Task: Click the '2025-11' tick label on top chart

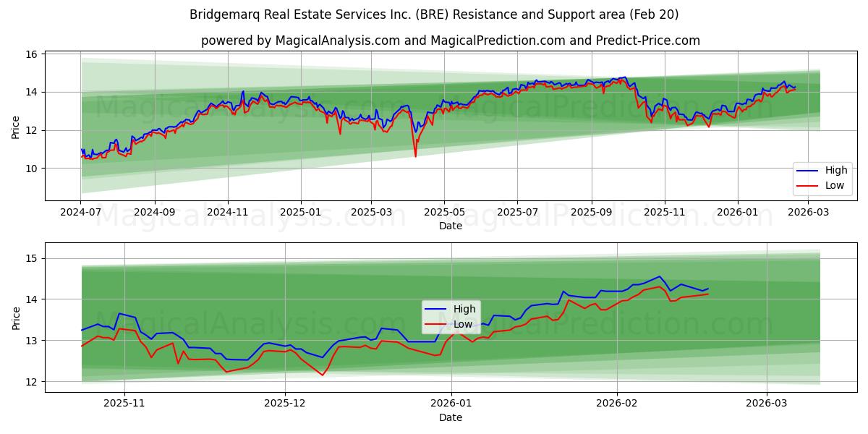Action: pyautogui.click(x=665, y=213)
